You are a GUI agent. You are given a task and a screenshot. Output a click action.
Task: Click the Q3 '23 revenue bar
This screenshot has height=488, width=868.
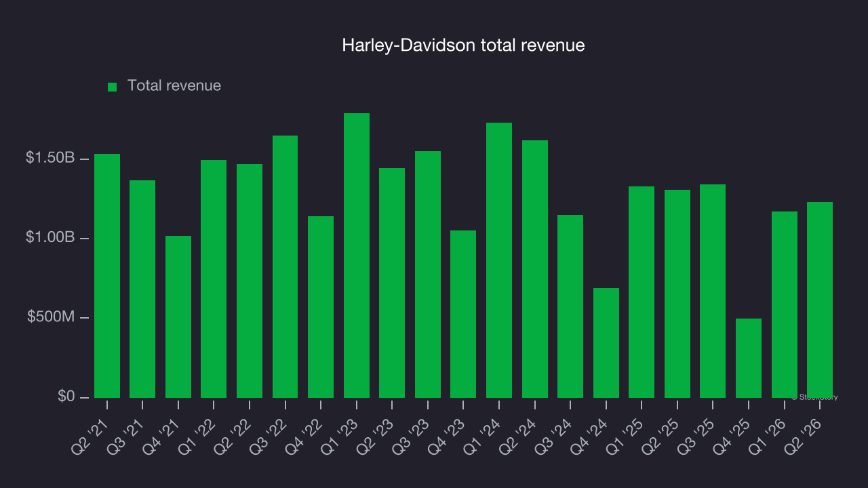pos(428,274)
